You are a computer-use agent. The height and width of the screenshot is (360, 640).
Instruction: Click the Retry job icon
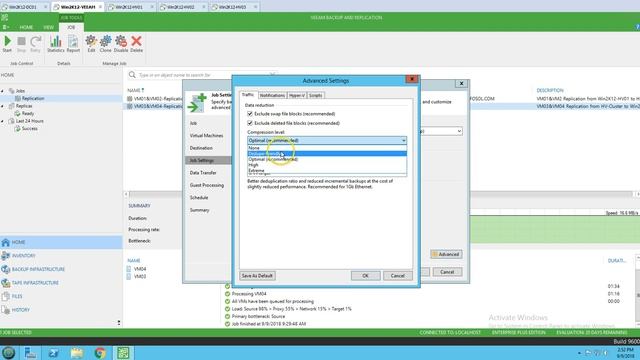36,44
